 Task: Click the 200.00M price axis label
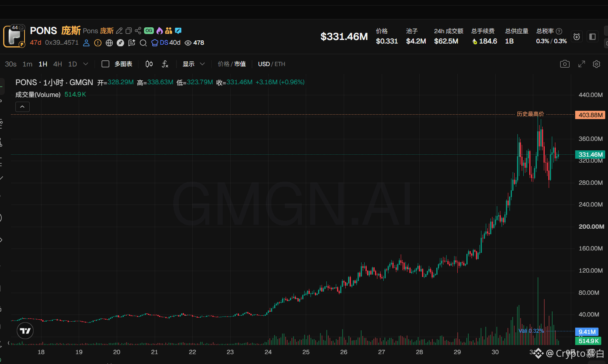point(591,227)
